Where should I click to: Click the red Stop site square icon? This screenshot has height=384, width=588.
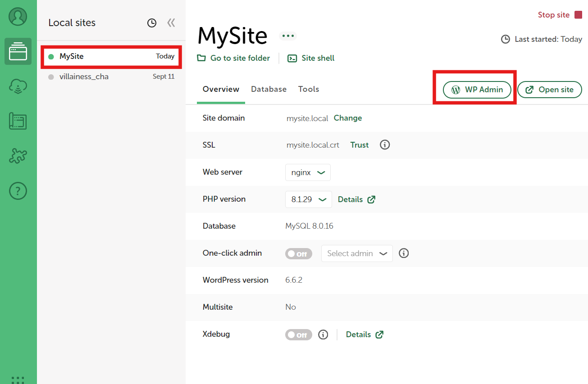(x=579, y=15)
